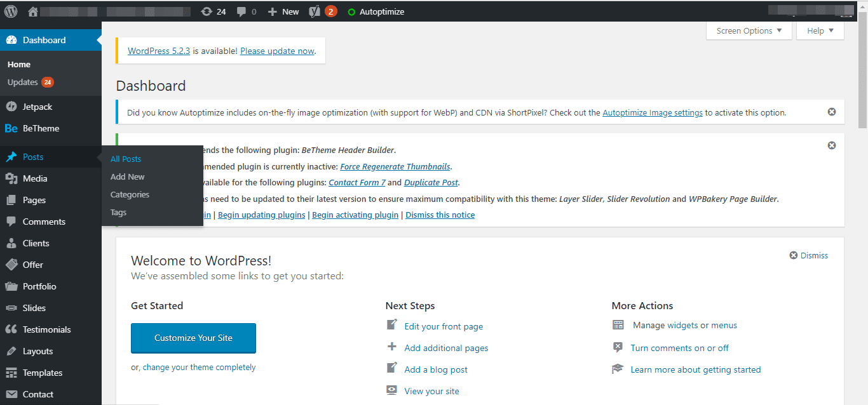Open Contact Form 7 link

point(357,182)
